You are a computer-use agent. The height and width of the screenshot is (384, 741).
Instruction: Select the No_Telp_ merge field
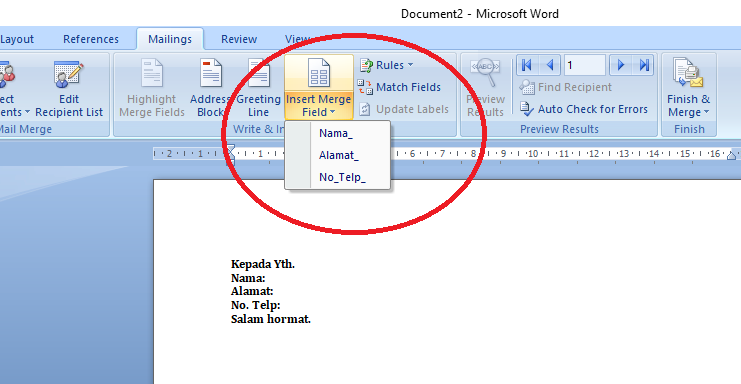click(x=338, y=177)
